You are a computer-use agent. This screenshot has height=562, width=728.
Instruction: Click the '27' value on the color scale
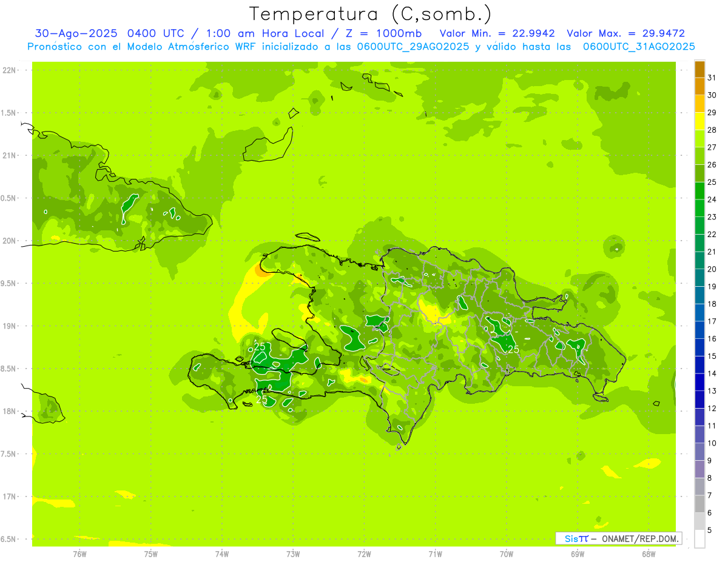click(x=712, y=147)
